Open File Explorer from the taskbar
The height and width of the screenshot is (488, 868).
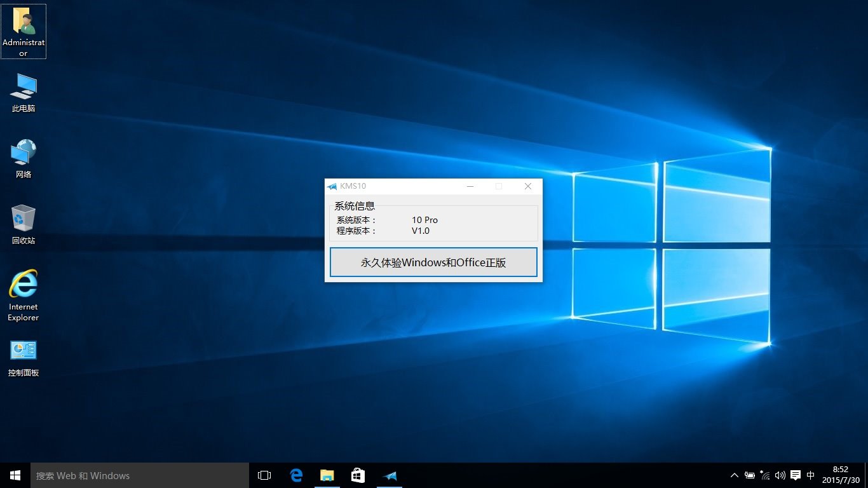(327, 475)
